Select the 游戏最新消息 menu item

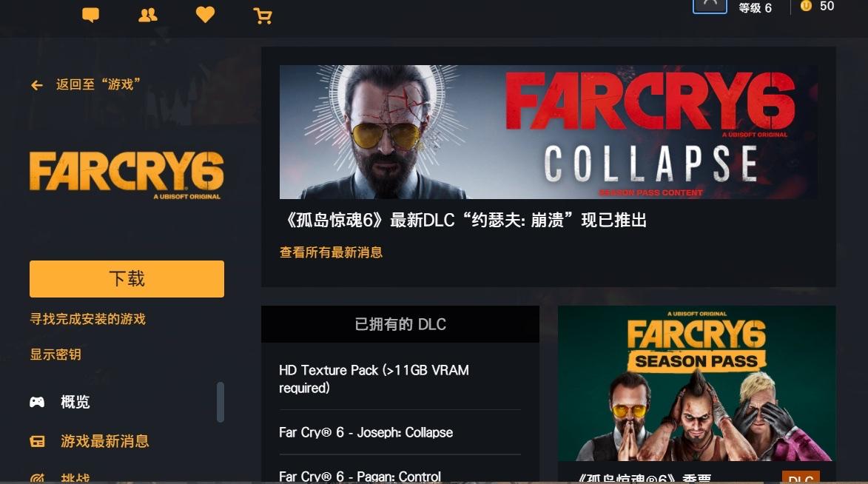[105, 441]
